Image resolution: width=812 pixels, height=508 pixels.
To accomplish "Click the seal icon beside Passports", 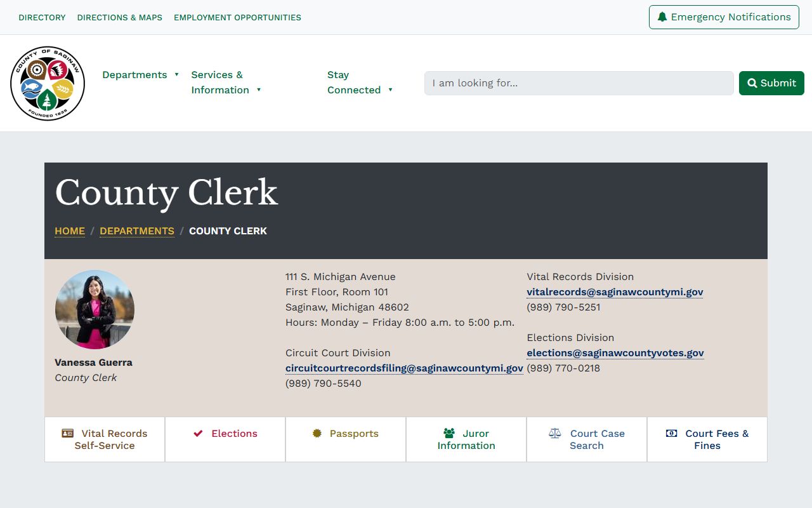I will point(317,433).
